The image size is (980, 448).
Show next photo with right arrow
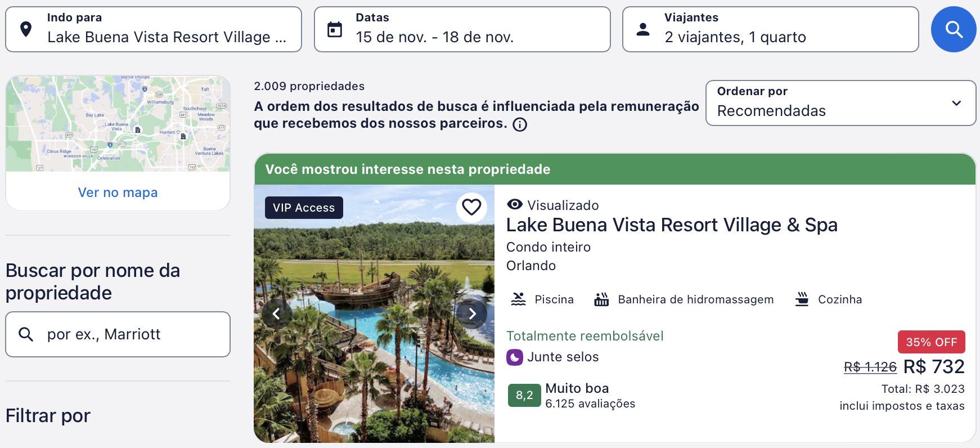472,313
